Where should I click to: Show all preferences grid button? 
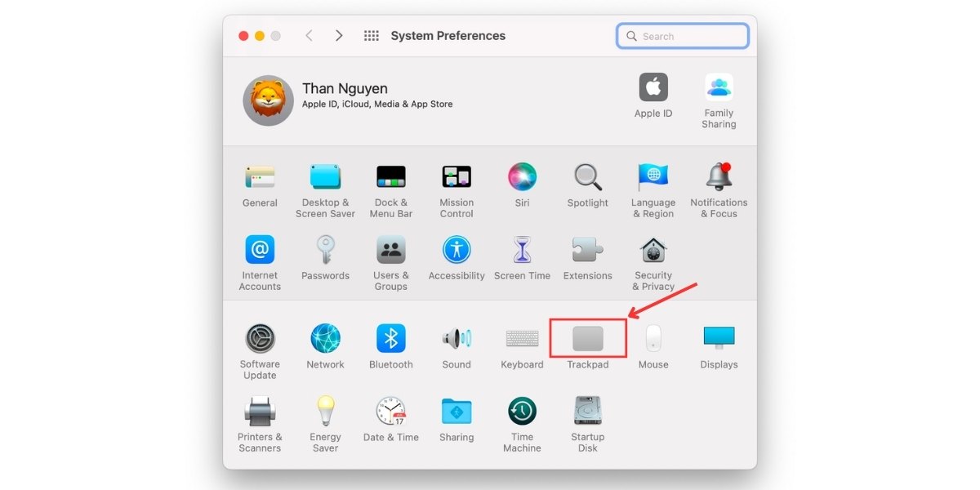tap(371, 36)
